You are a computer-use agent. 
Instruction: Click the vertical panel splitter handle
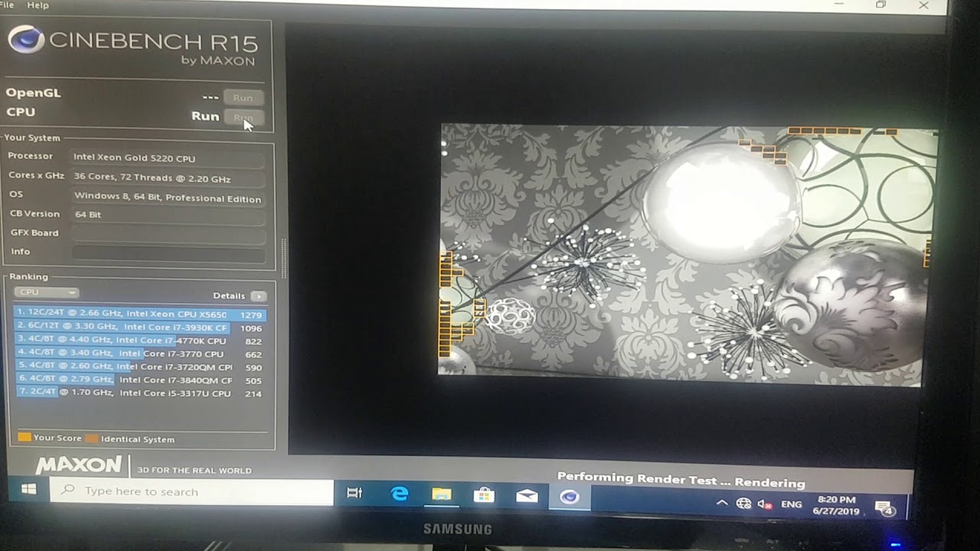pyautogui.click(x=283, y=258)
